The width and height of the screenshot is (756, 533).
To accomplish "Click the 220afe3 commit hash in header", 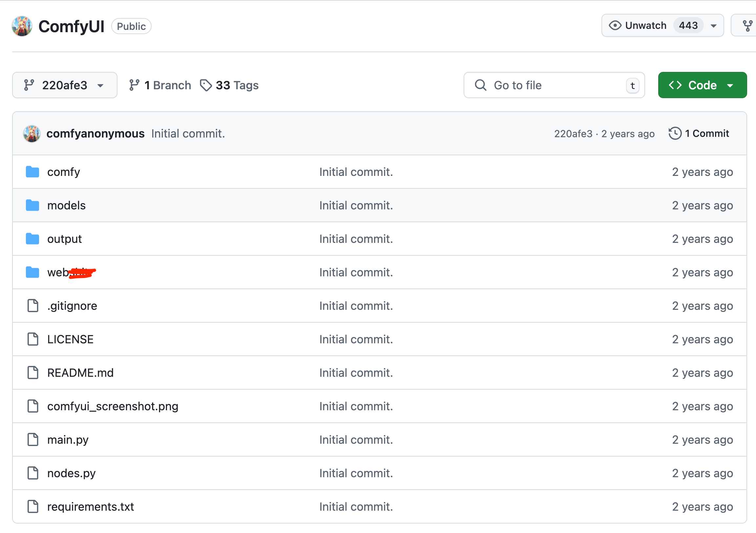I will [x=573, y=134].
